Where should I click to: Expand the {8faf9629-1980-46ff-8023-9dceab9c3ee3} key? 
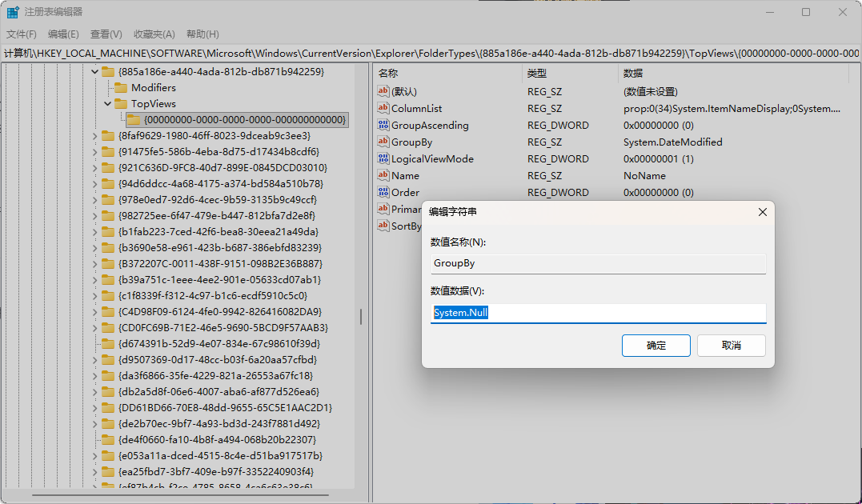point(94,136)
